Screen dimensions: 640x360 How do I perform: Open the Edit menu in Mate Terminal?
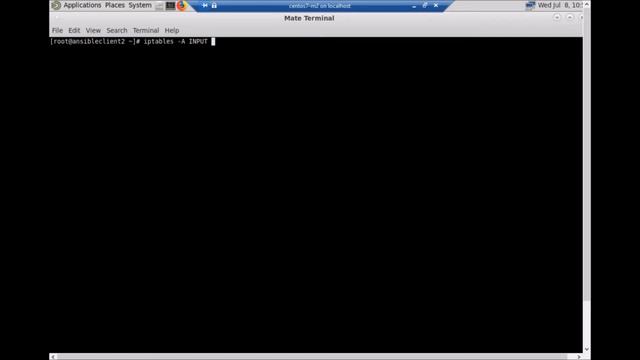tap(74, 31)
